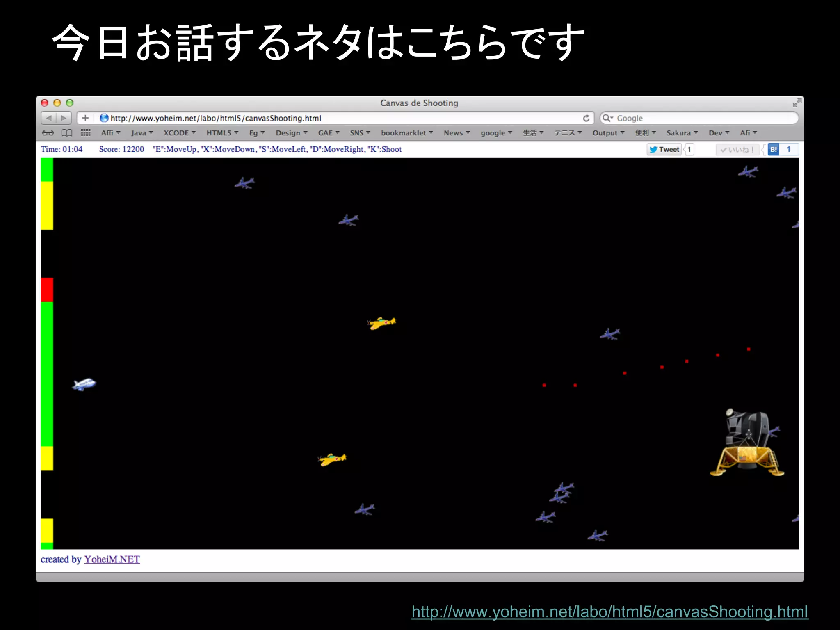This screenshot has width=840, height=630.
Task: Click the tweet count bubble
Action: click(x=689, y=150)
